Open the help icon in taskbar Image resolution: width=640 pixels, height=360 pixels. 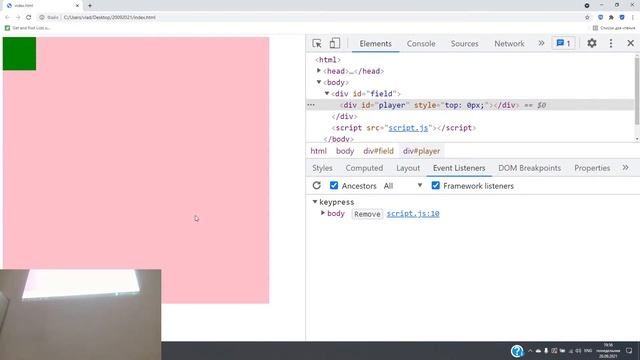[x=517, y=351]
